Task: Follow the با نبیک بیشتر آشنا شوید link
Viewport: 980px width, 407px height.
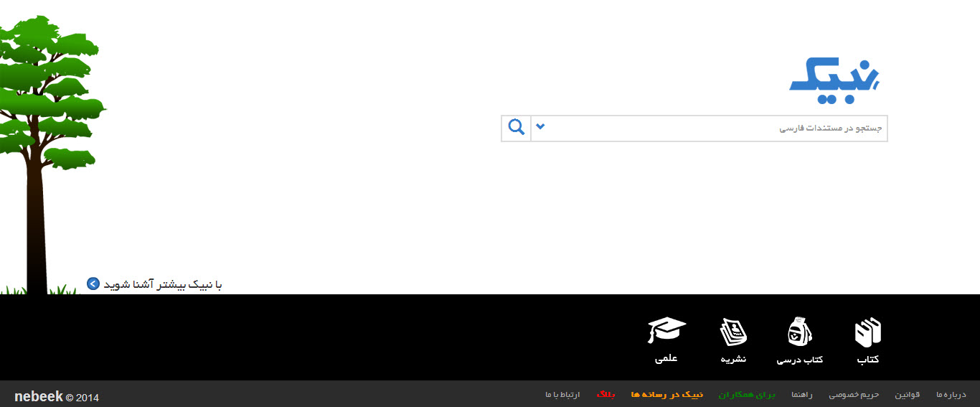Action: point(163,285)
